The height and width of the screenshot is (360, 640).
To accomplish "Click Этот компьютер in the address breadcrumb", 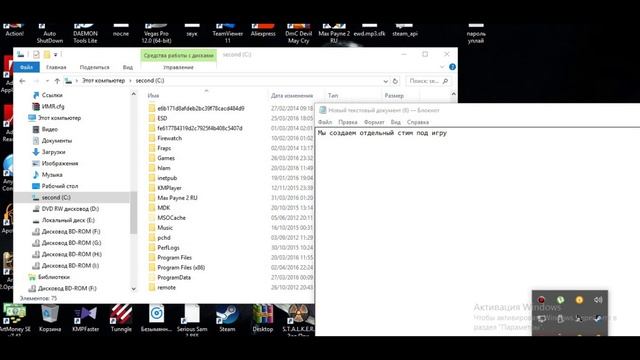I will point(104,81).
